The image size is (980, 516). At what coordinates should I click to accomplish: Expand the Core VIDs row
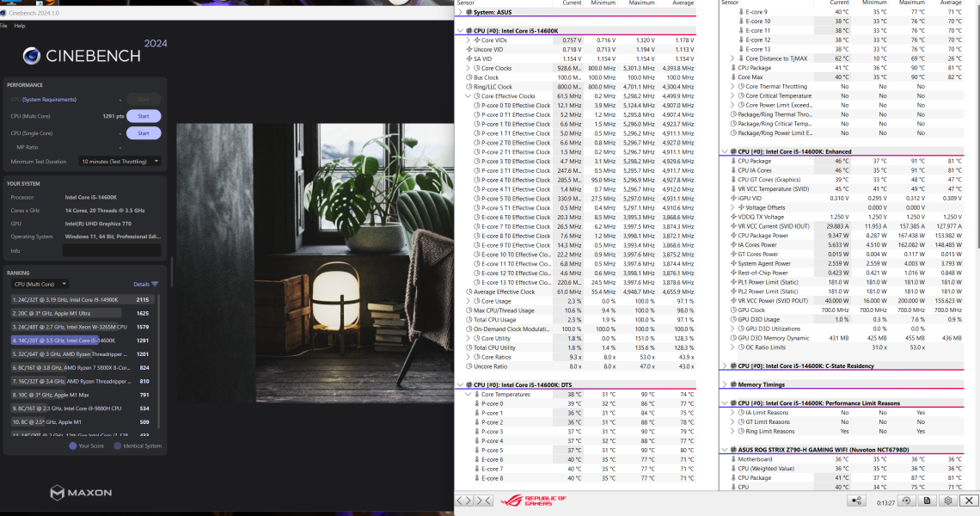click(x=469, y=40)
